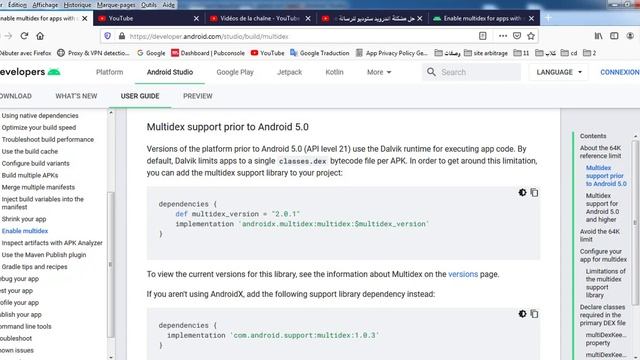The height and width of the screenshot is (360, 640).
Task: Select Google Play in top navigation
Action: point(235,72)
